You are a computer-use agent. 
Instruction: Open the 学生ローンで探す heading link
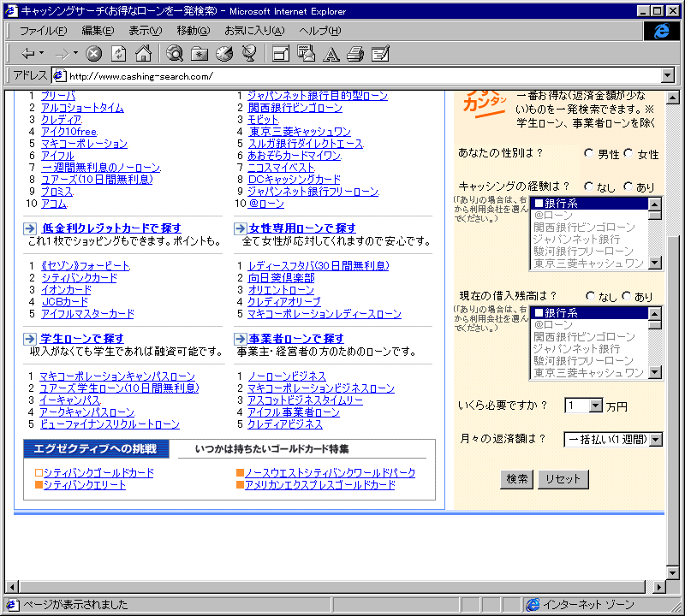click(x=82, y=339)
